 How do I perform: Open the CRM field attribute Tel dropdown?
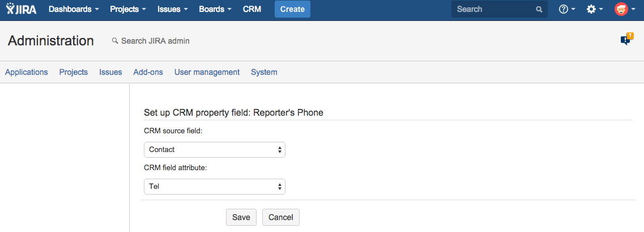click(x=215, y=187)
